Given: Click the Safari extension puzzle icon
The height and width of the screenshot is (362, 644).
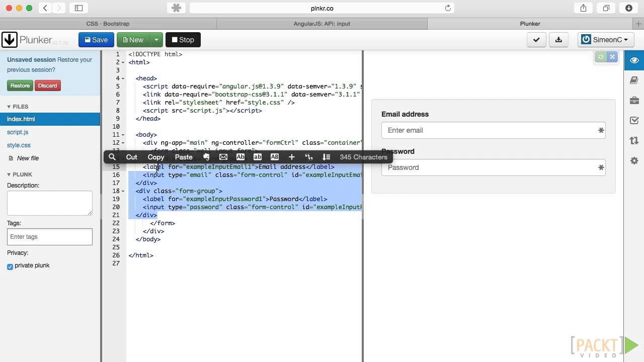Looking at the screenshot, I should 176,8.
